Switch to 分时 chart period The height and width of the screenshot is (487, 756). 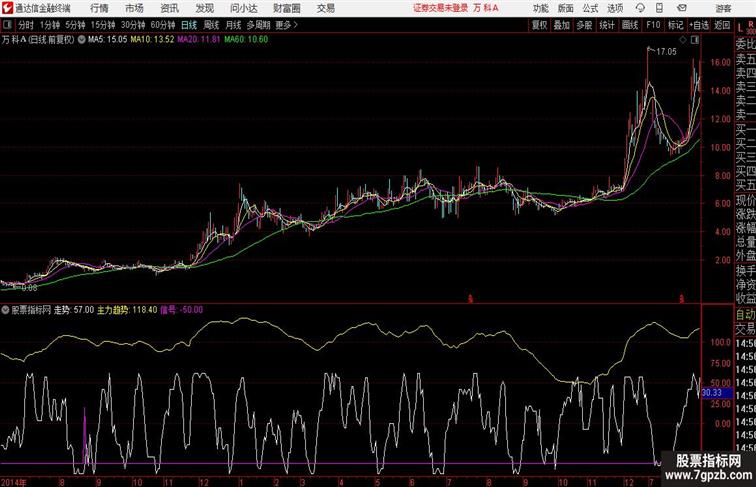[26, 25]
